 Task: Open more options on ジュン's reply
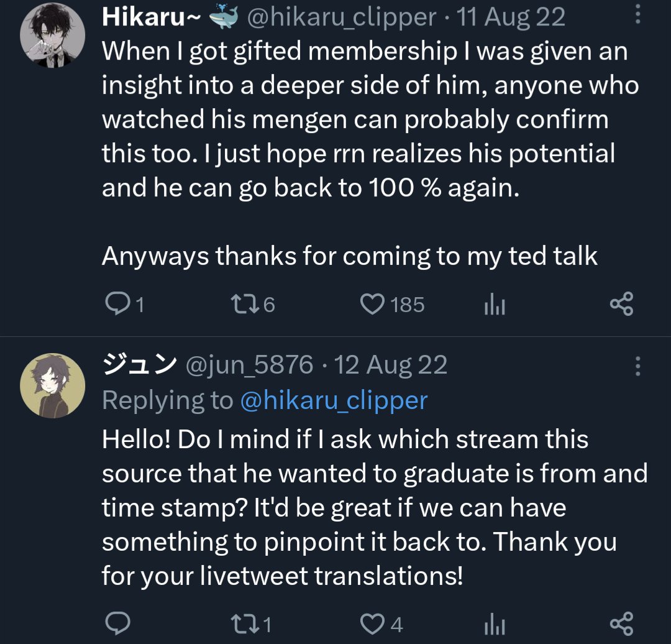[x=637, y=367]
